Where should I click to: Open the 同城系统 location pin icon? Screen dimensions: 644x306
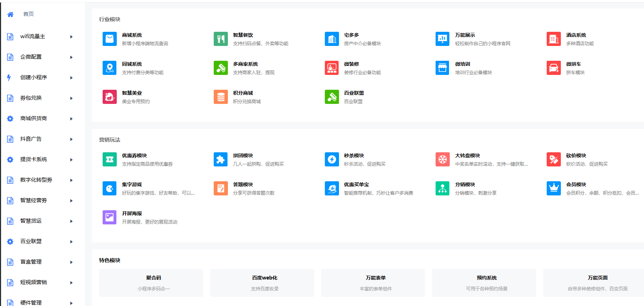tap(110, 68)
